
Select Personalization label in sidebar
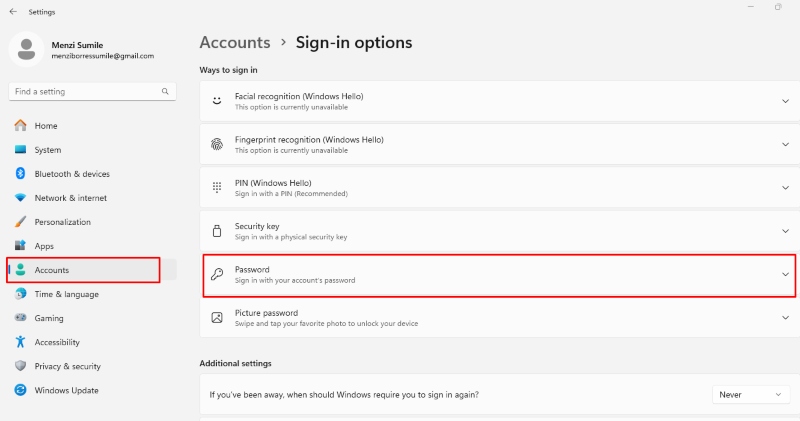(63, 221)
